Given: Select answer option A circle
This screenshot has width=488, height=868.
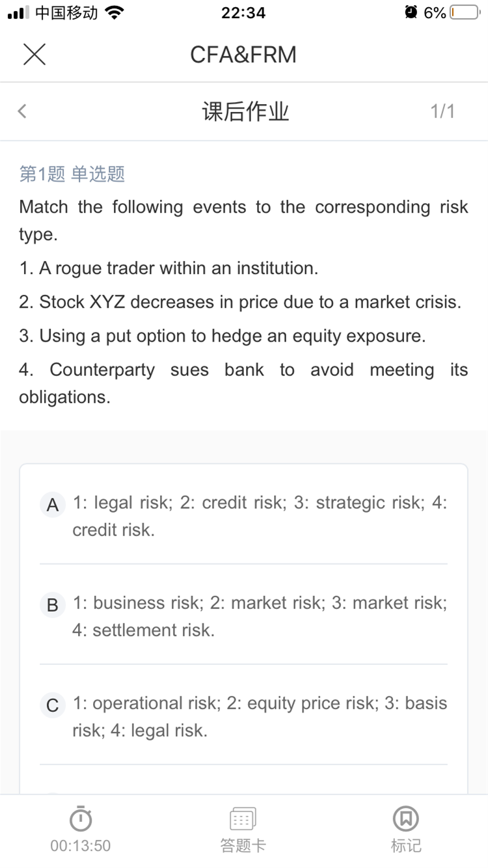Looking at the screenshot, I should pyautogui.click(x=53, y=505).
